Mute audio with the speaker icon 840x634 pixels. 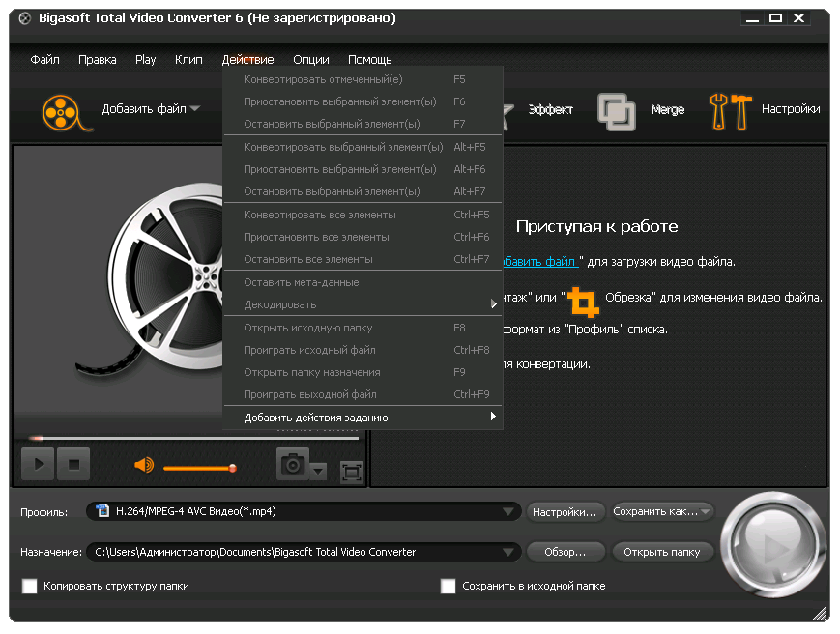(x=144, y=464)
